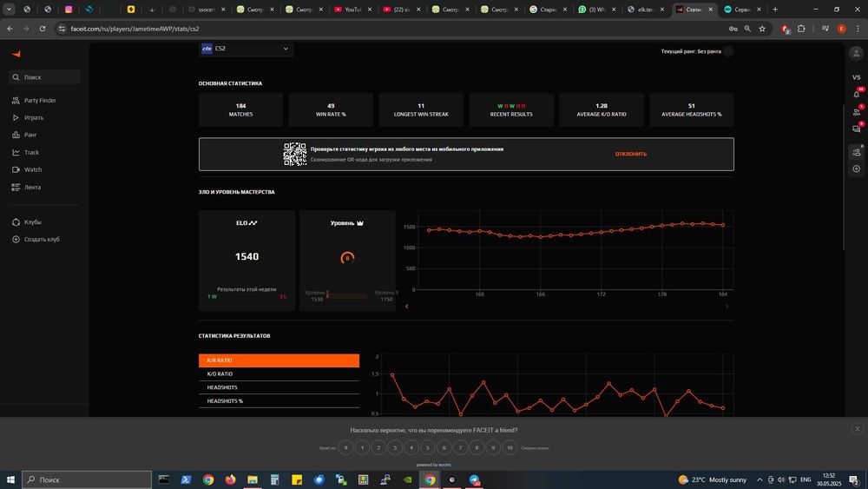
Task: Click the level 8 badge icon
Action: pyautogui.click(x=347, y=257)
